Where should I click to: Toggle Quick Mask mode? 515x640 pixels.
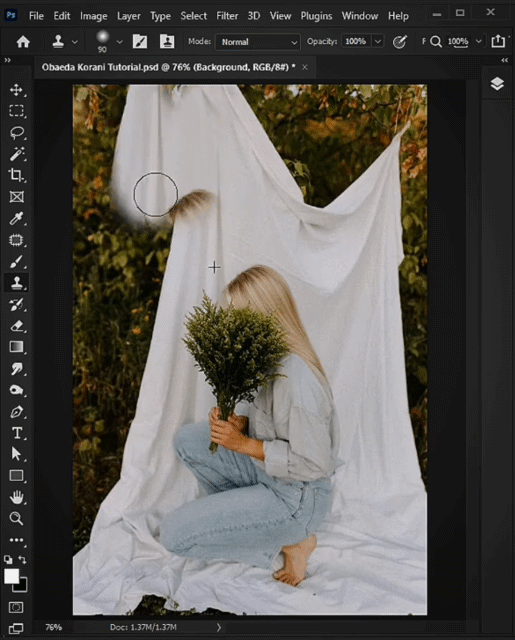16,607
